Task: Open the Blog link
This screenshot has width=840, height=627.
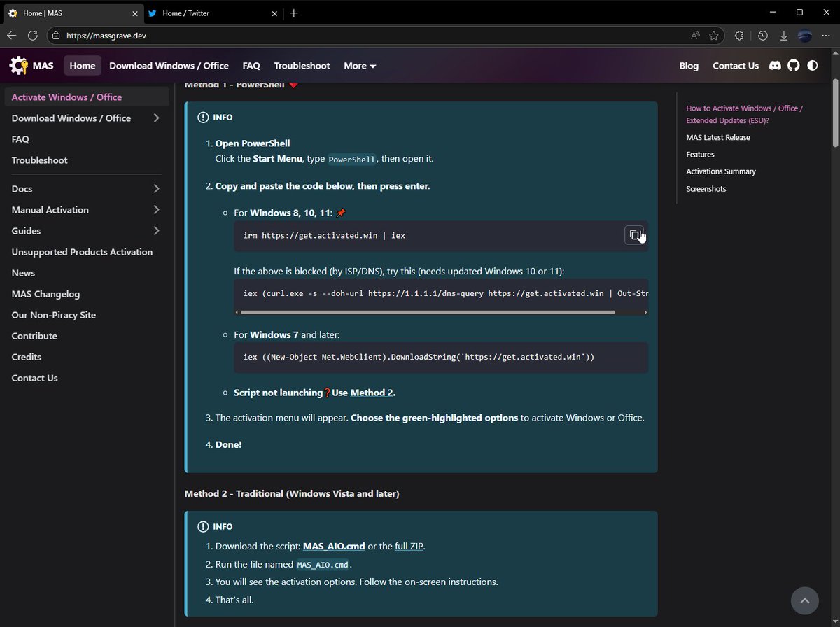Action: coord(689,65)
